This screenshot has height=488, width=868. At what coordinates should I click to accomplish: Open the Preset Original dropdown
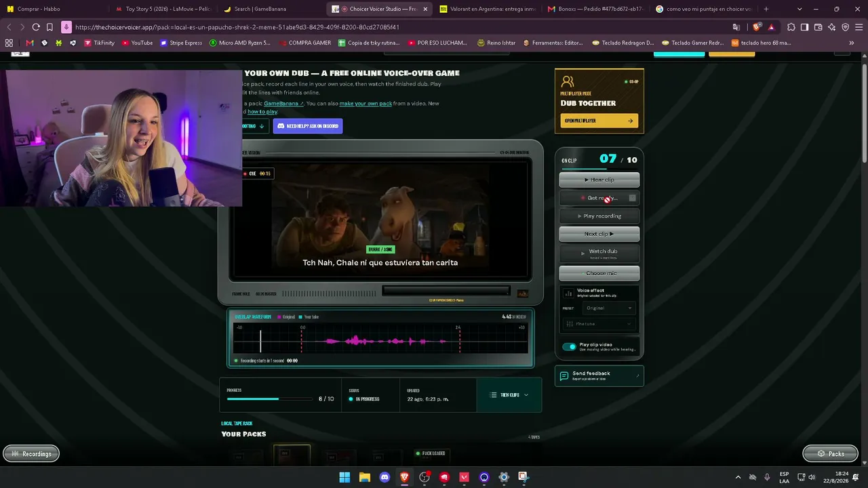tap(609, 308)
